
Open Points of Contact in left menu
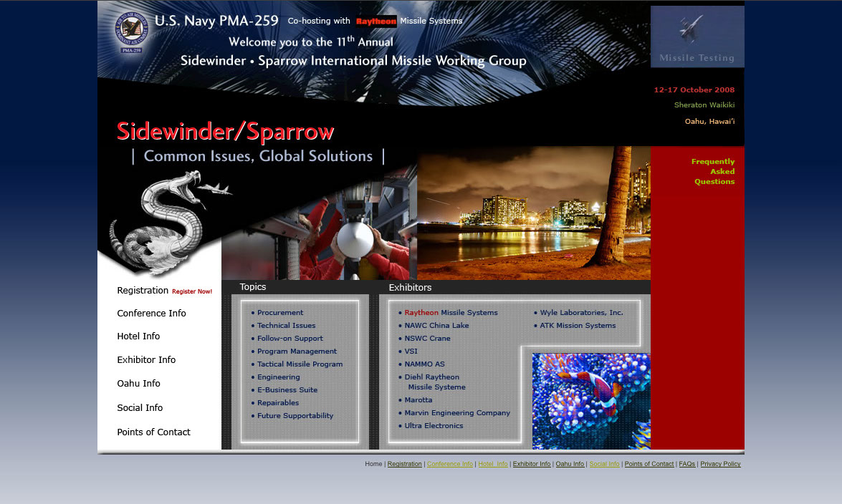(x=153, y=432)
